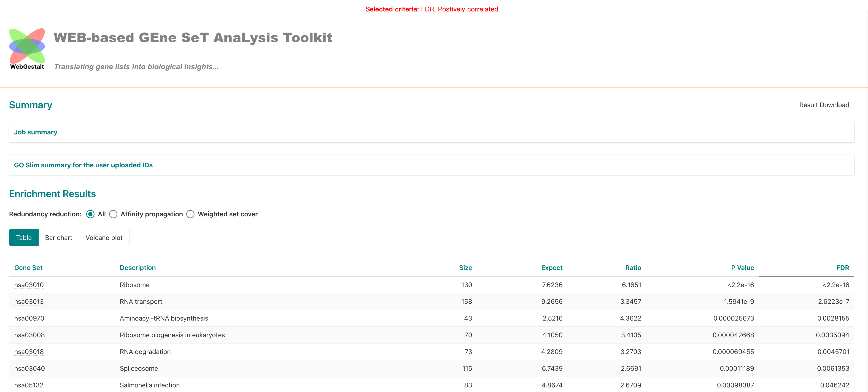Switch to the Volcano plot tab

click(104, 237)
